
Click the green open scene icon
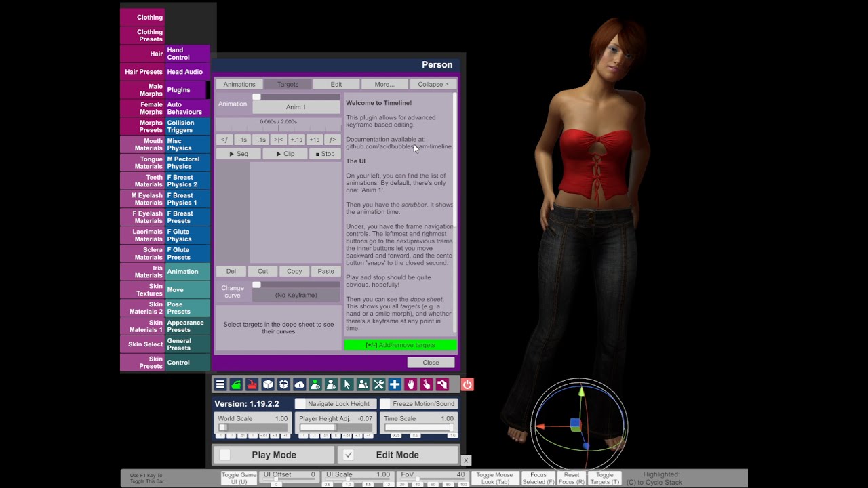(236, 384)
